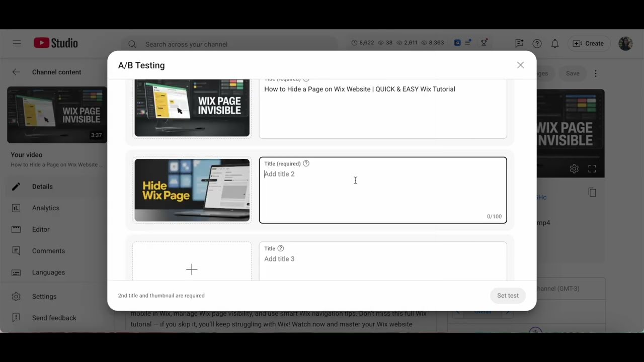
Task: Toggle fullscreen on the video preview
Action: (x=592, y=169)
